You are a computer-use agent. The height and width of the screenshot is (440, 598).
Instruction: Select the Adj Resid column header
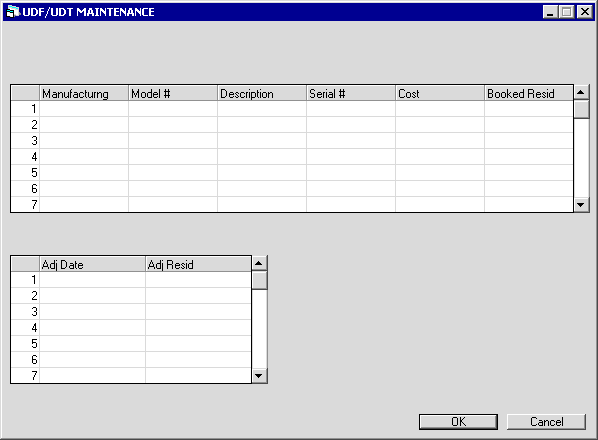point(198,264)
